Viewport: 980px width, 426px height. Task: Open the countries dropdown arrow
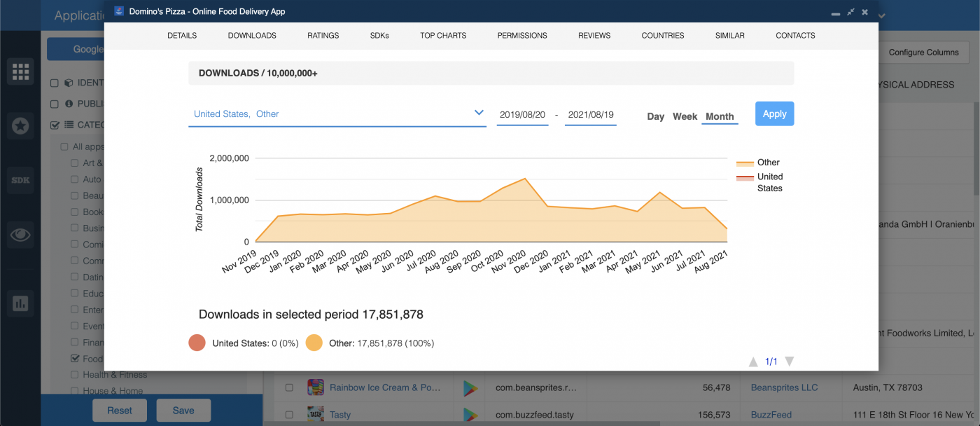click(x=479, y=113)
